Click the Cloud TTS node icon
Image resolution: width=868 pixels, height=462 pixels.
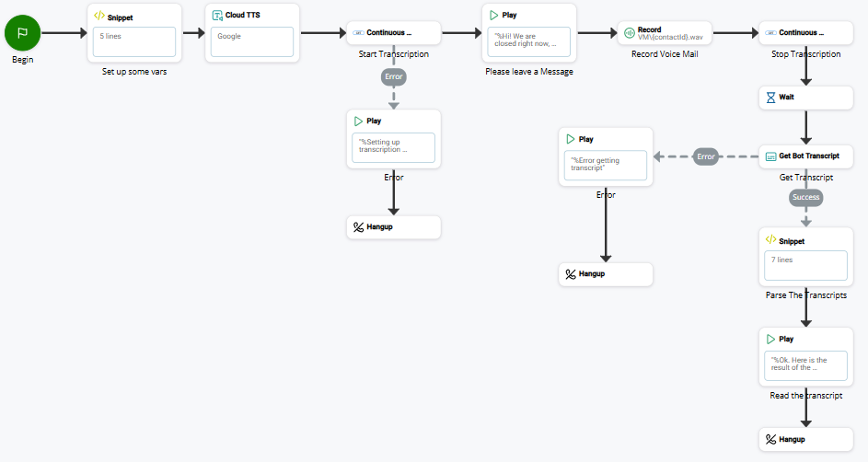pyautogui.click(x=217, y=16)
